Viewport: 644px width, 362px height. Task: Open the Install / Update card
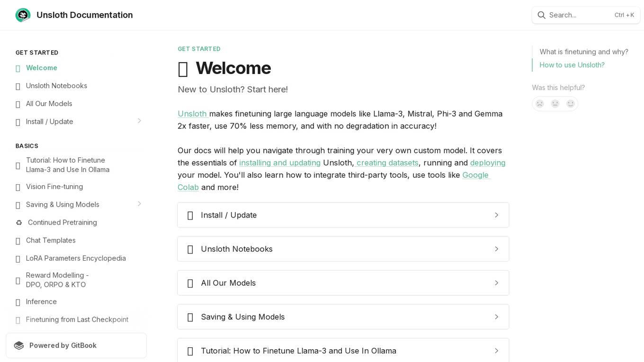point(343,215)
